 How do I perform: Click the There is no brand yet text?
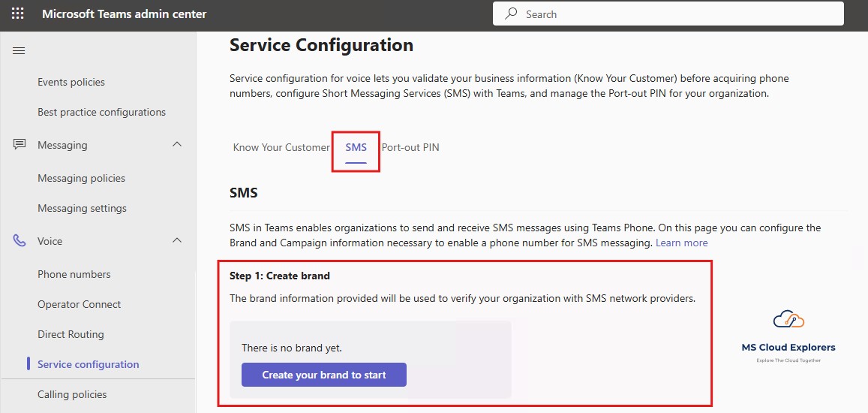point(292,348)
